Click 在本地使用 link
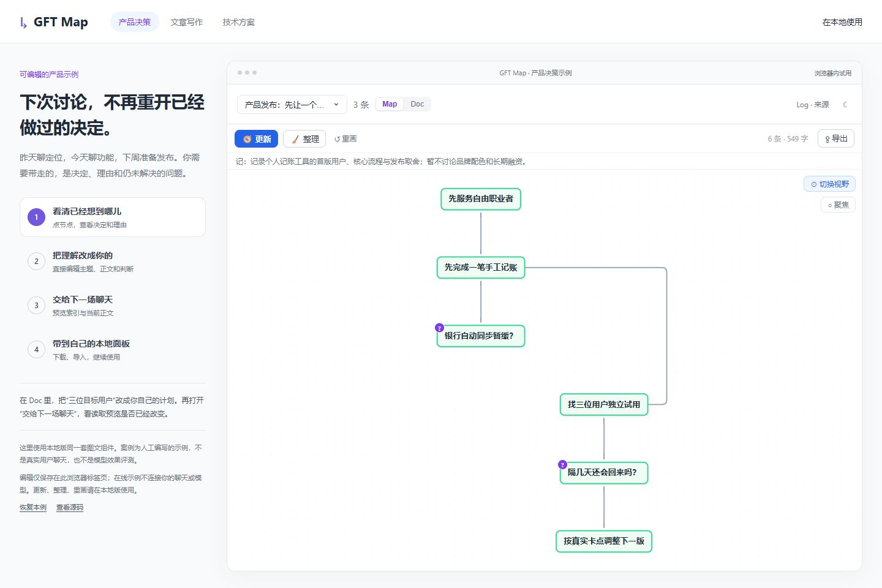 pos(842,22)
